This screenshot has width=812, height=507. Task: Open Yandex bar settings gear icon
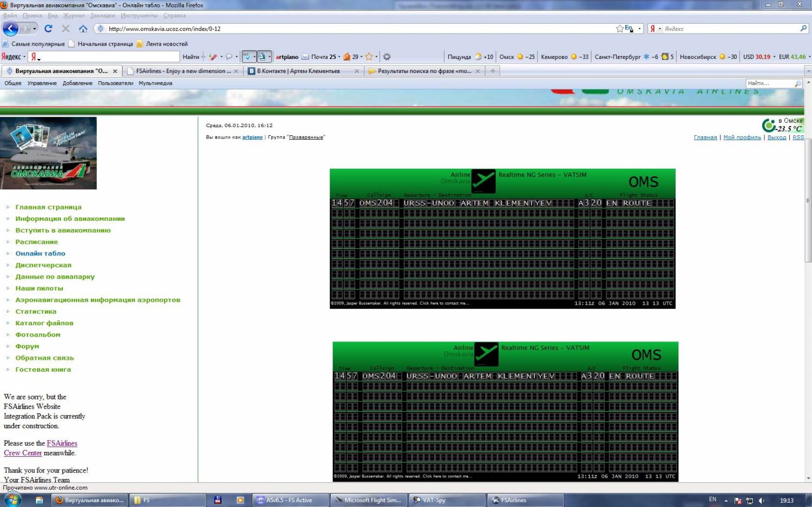pyautogui.click(x=387, y=57)
